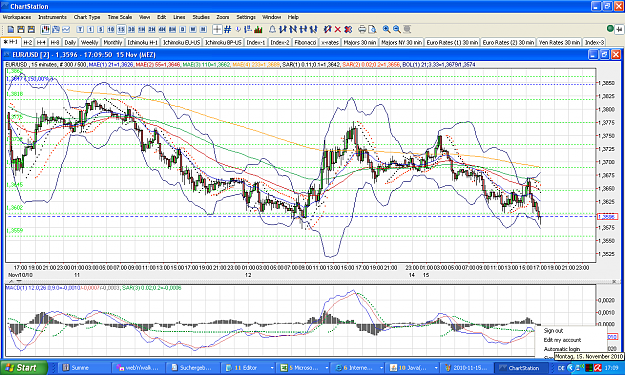Click the system tray clock showing 17:09
625x375 pixels.
pyautogui.click(x=612, y=368)
